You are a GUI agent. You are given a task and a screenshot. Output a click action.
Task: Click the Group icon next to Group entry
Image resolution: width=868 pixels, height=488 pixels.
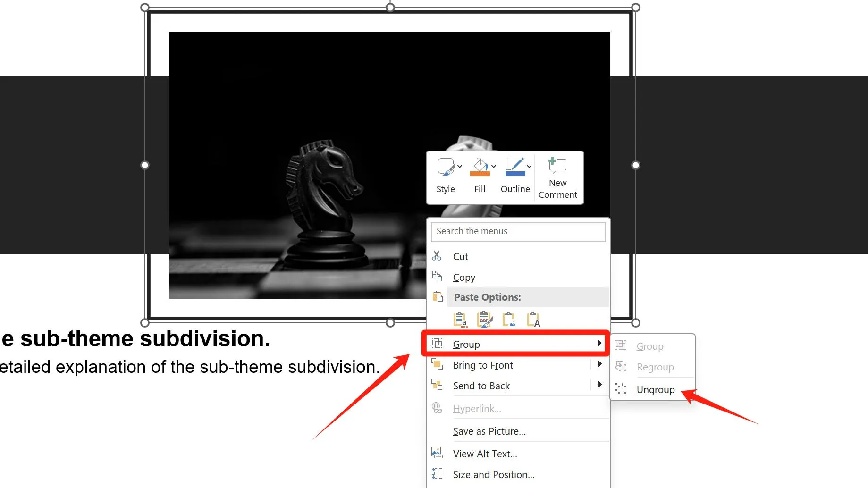click(438, 344)
